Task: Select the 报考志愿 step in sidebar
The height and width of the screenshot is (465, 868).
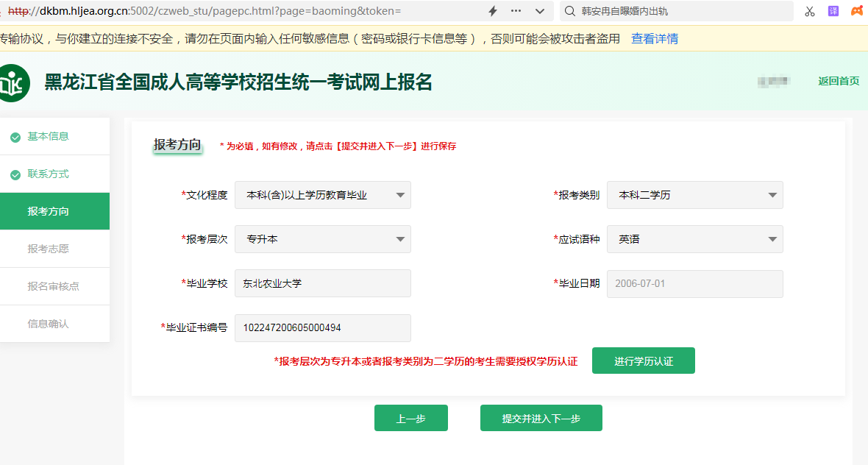Action: click(49, 249)
